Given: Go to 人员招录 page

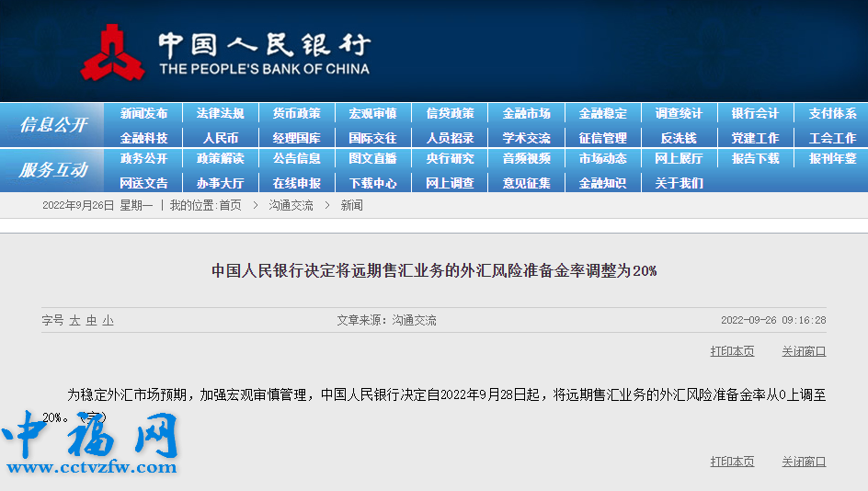Looking at the screenshot, I should click(x=450, y=138).
